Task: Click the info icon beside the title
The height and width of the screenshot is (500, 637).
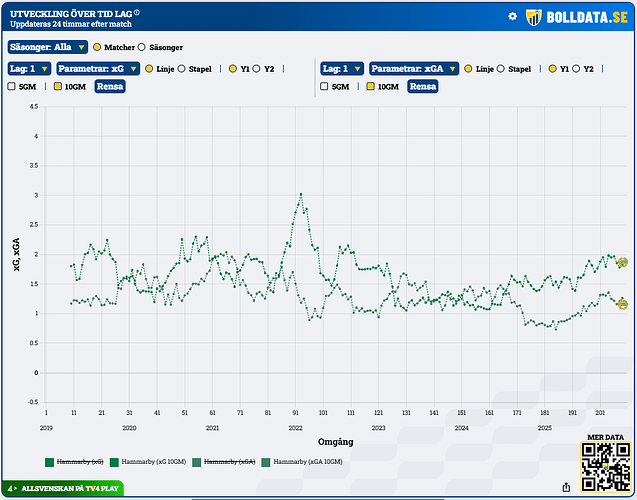Action: click(x=137, y=12)
